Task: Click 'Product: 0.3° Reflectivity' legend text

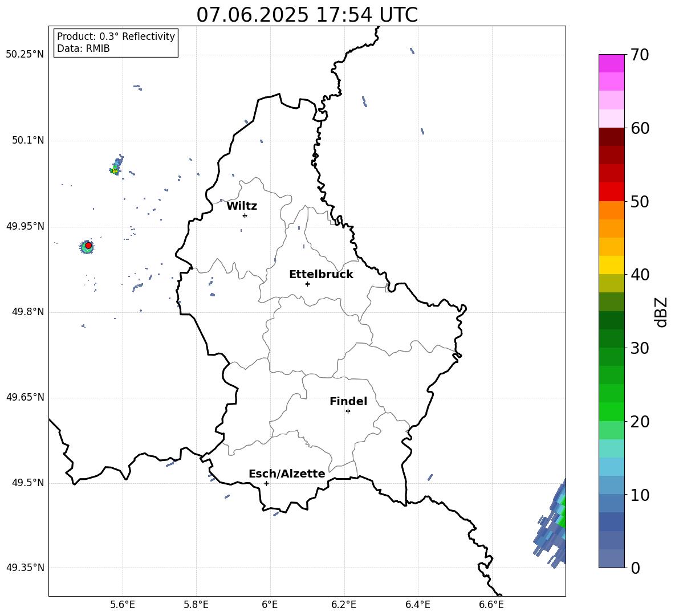Action: pos(116,36)
